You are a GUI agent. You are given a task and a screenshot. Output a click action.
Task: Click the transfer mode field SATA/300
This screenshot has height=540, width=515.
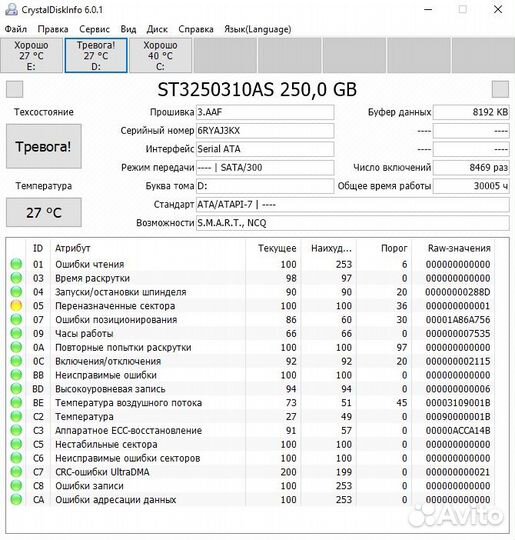pos(265,168)
